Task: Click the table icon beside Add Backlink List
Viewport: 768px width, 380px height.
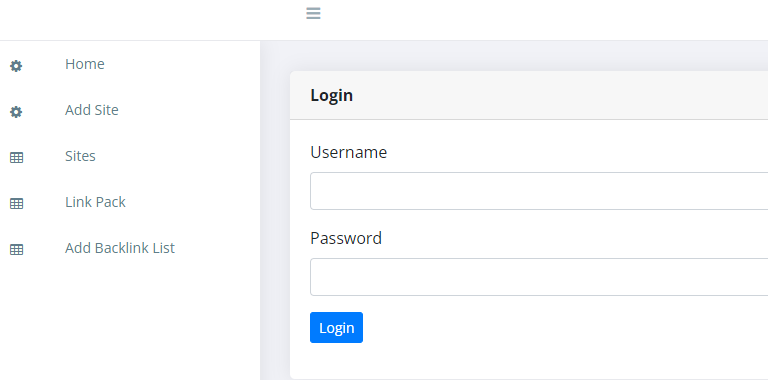Action: point(17,250)
